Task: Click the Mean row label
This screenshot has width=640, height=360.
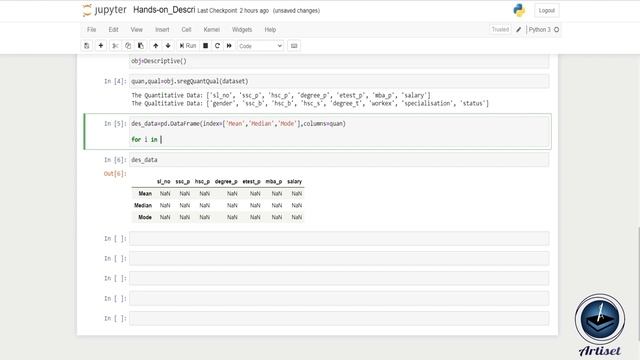Action: click(145, 193)
